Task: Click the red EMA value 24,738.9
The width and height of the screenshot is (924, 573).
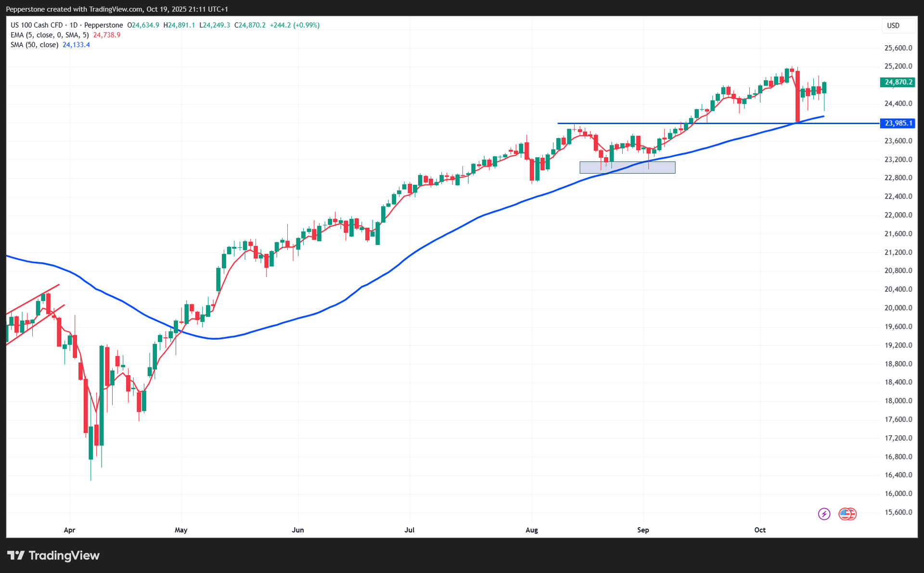Action: click(x=107, y=35)
